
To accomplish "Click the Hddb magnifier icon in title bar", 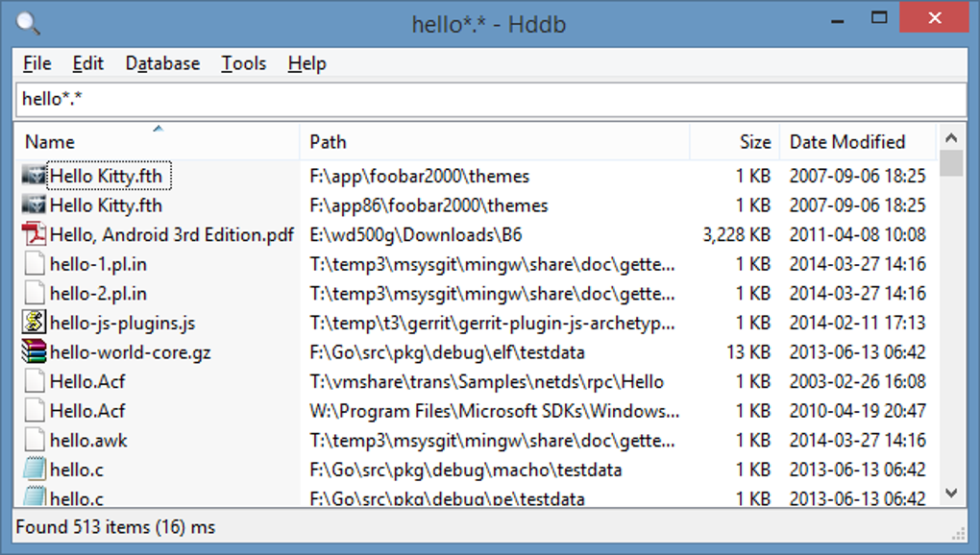I will tap(29, 23).
